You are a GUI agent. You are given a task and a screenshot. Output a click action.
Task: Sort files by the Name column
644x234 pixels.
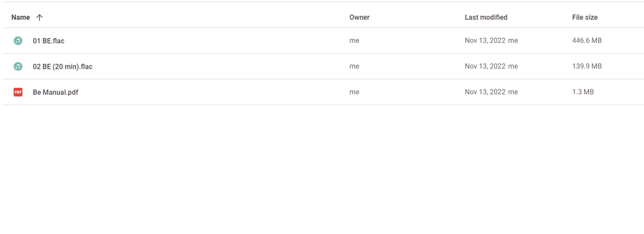[21, 17]
